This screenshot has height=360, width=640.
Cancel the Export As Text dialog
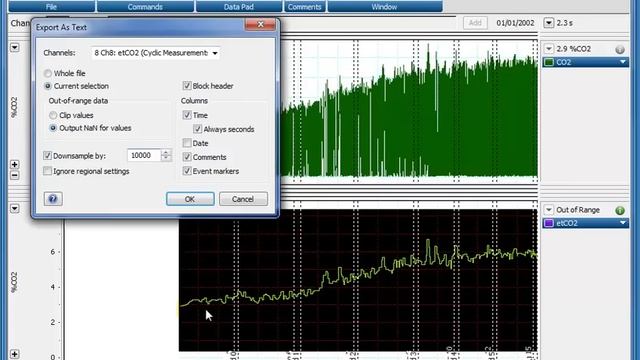pyautogui.click(x=243, y=199)
